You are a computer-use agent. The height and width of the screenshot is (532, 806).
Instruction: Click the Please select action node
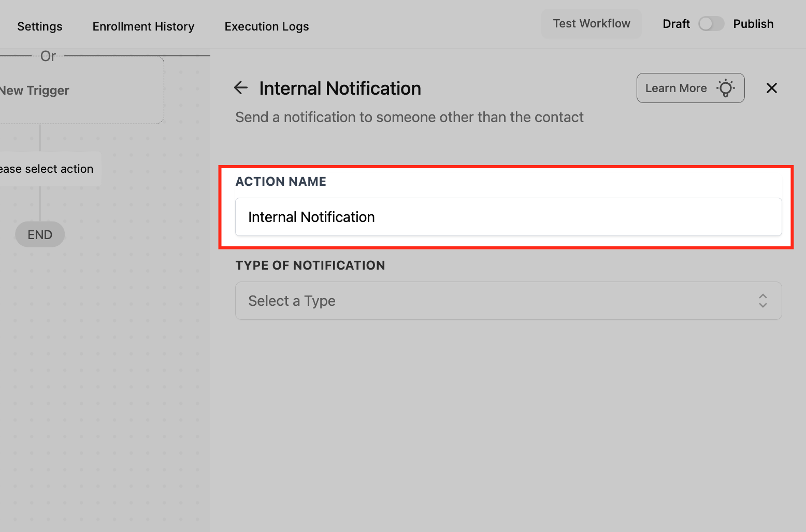coord(50,169)
